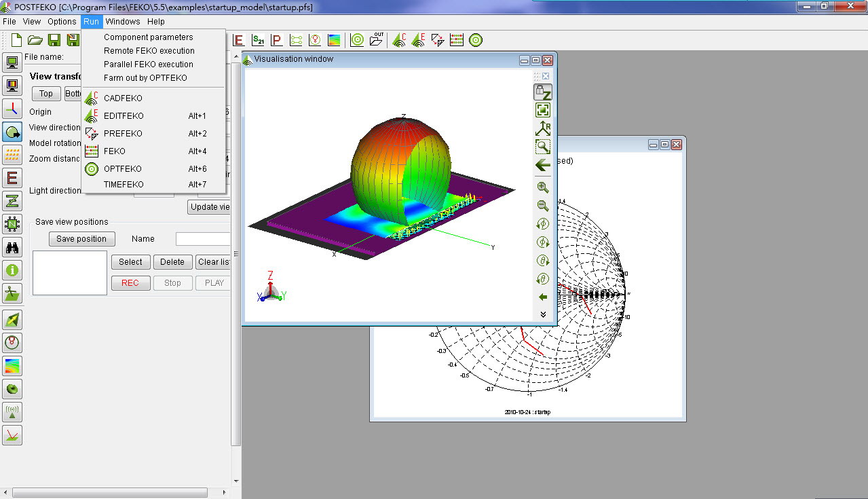Click the orange dotted grid sidebar icon
This screenshot has height=499, width=868.
[12, 155]
